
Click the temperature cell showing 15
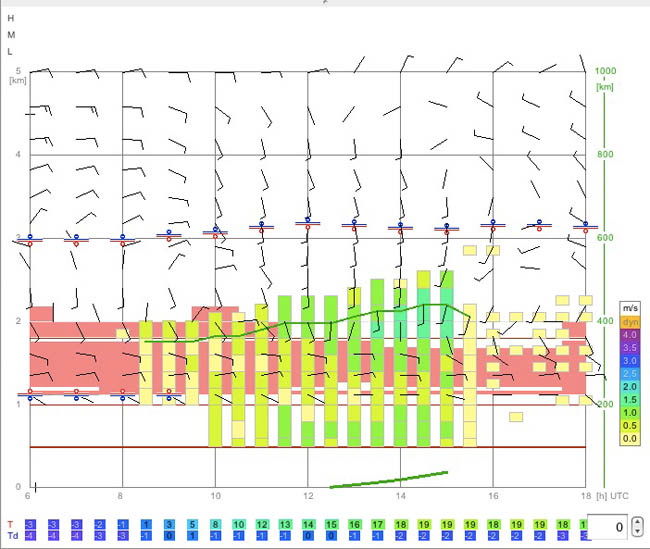(x=331, y=525)
